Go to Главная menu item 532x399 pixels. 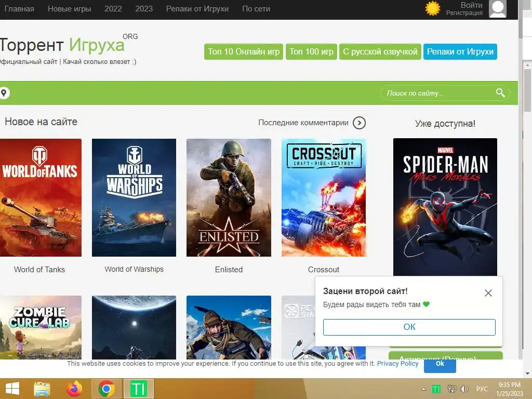tap(19, 9)
